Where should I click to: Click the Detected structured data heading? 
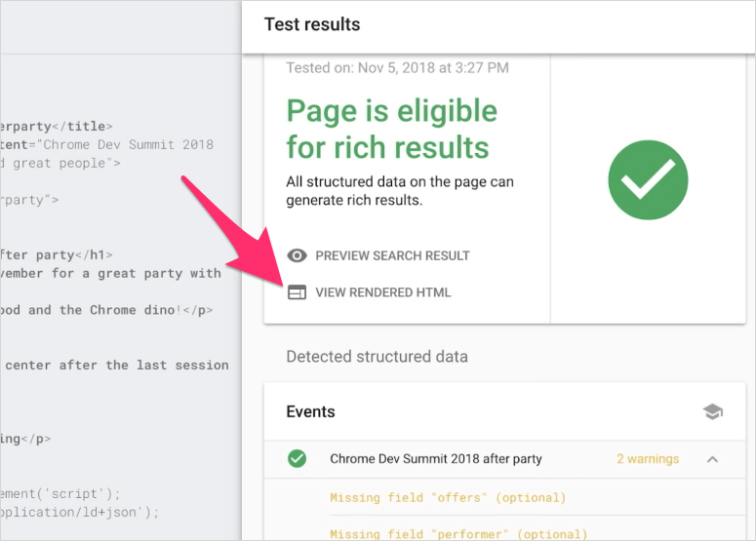378,357
